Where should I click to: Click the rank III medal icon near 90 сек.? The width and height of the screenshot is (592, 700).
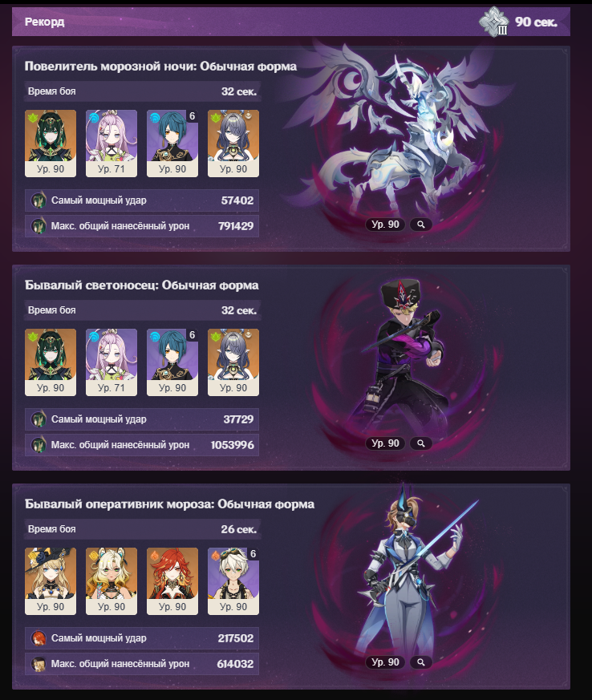point(494,22)
